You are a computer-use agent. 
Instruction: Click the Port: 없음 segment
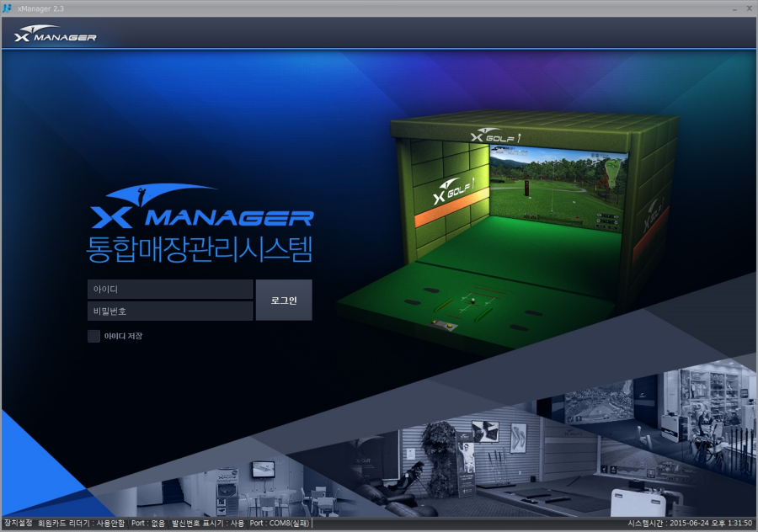click(x=150, y=522)
